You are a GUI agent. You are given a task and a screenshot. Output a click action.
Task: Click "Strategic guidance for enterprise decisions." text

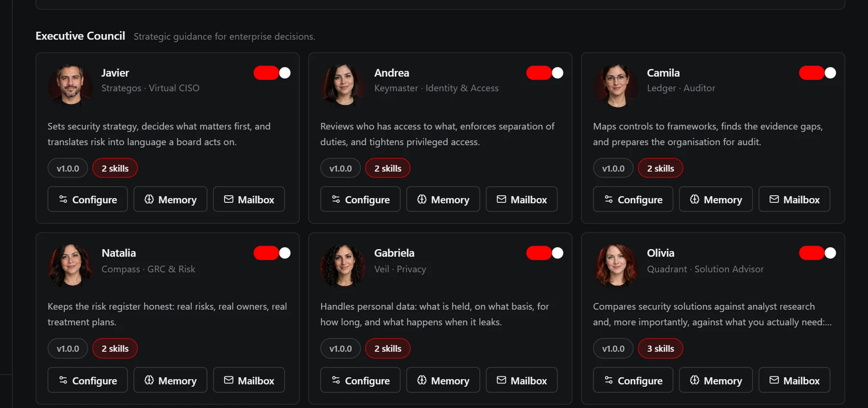pyautogui.click(x=224, y=37)
